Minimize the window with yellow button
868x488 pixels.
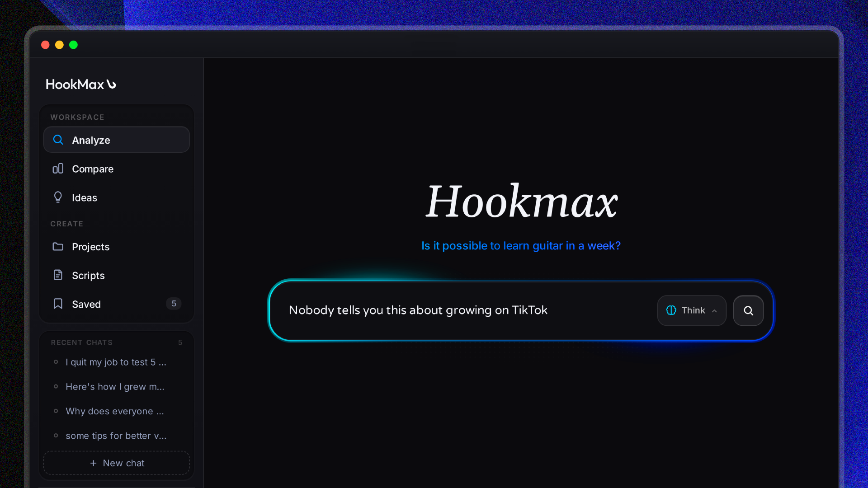tap(59, 45)
